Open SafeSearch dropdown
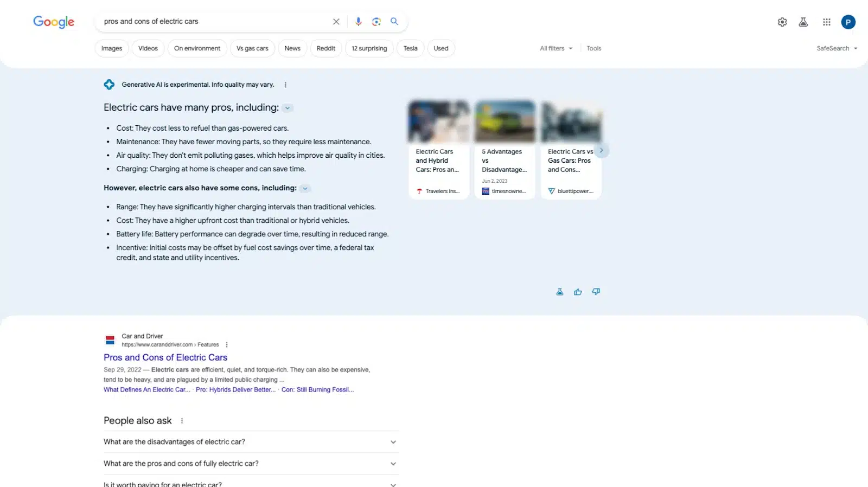The height and width of the screenshot is (487, 868). click(x=837, y=48)
